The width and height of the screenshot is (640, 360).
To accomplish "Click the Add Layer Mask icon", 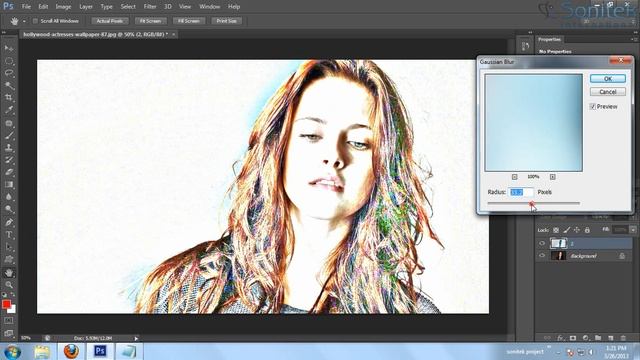I will [573, 338].
